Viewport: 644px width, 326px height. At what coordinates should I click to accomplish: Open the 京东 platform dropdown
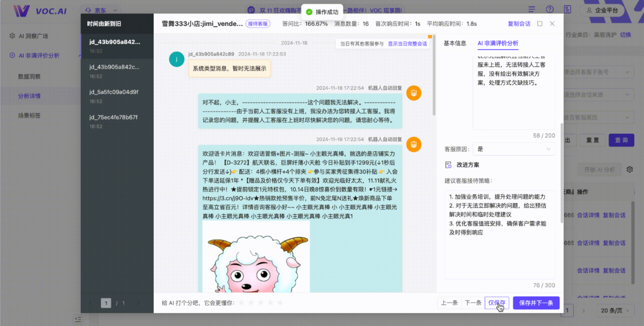pos(101,10)
